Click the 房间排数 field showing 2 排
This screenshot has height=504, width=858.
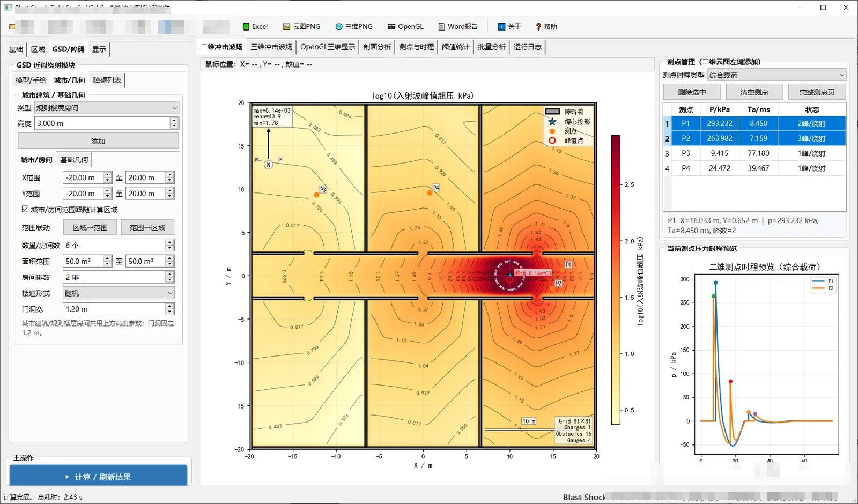(114, 277)
